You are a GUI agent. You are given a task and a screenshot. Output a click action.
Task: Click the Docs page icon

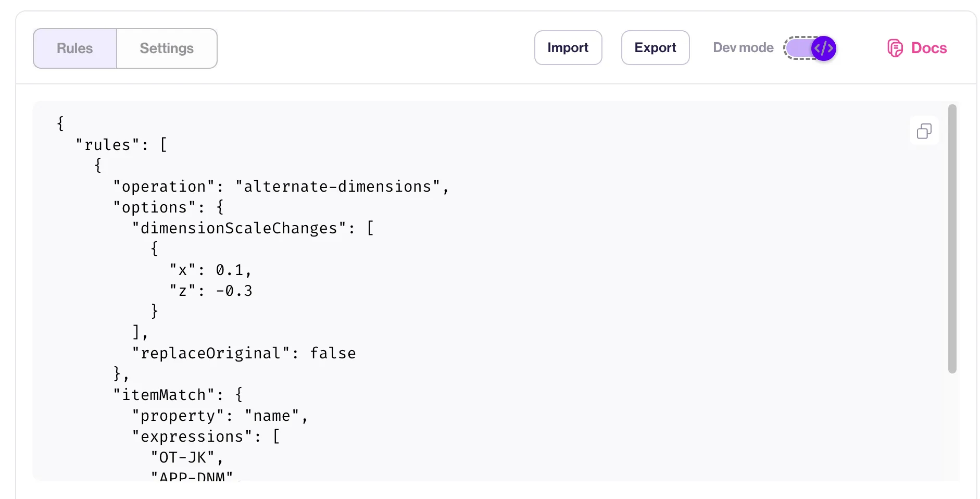[895, 48]
